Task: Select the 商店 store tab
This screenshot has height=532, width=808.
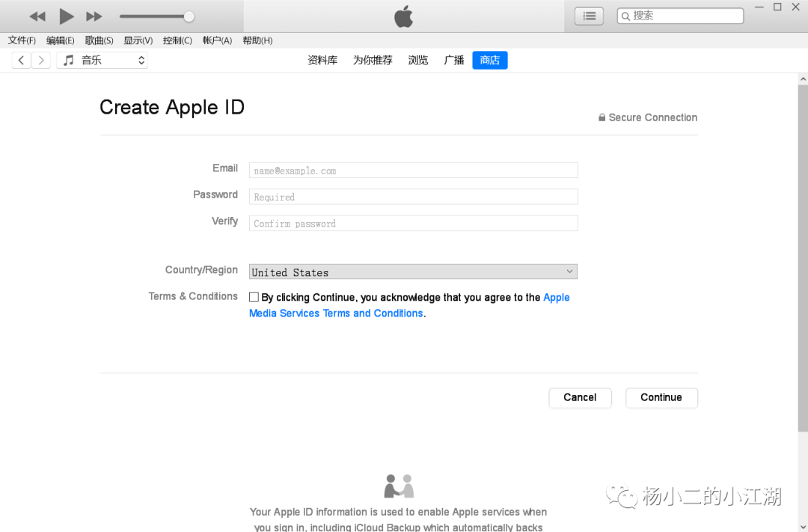Action: tap(489, 61)
